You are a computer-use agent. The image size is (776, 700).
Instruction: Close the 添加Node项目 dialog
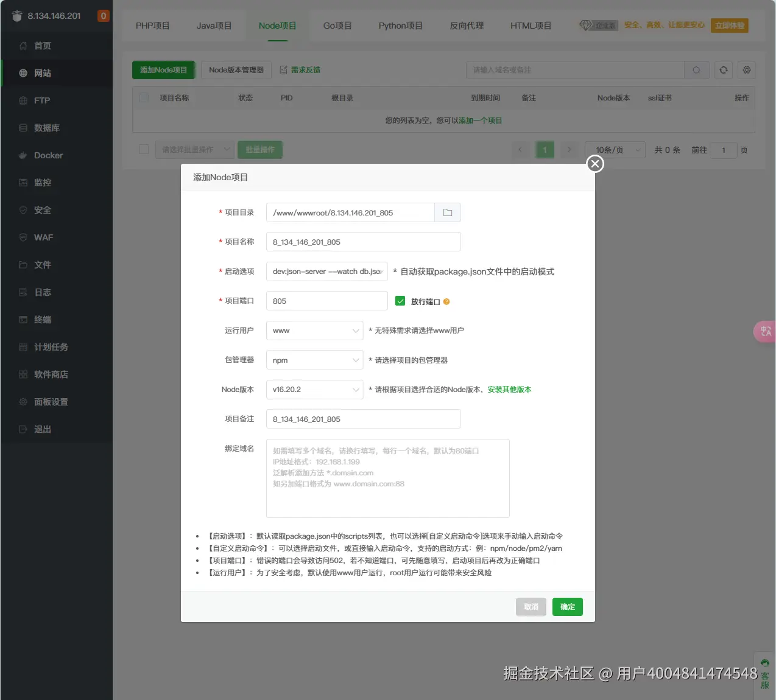[595, 164]
